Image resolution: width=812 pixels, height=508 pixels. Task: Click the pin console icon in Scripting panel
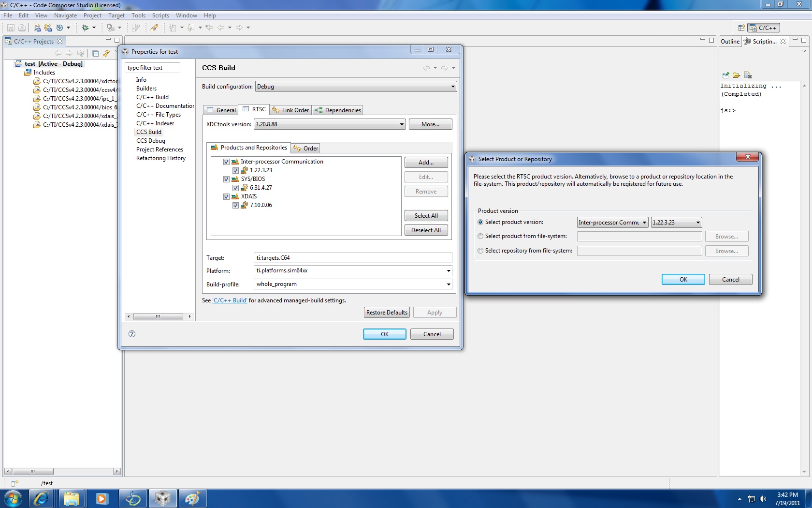[x=725, y=75]
